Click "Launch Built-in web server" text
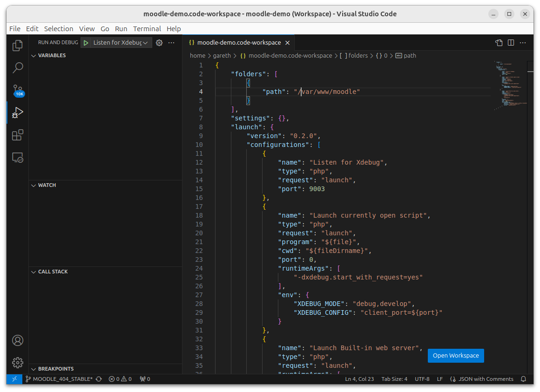 click(364, 348)
